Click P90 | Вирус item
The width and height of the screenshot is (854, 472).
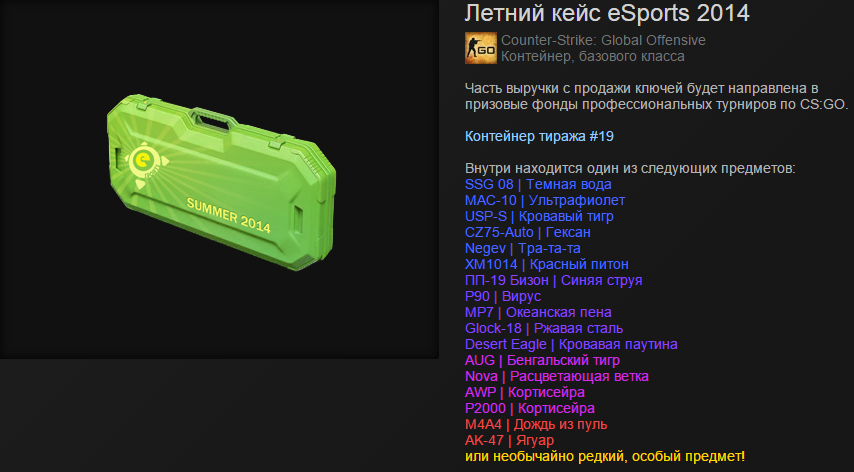coord(503,296)
